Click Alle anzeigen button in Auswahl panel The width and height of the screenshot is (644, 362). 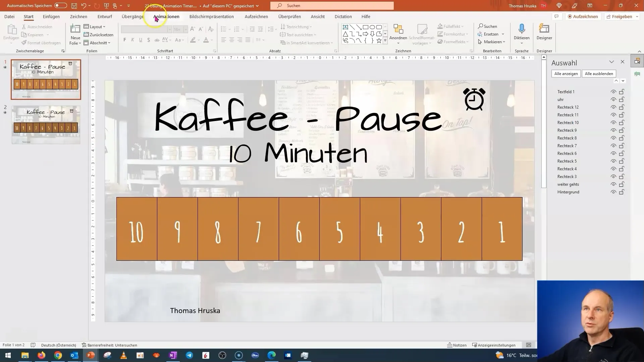pos(566,73)
